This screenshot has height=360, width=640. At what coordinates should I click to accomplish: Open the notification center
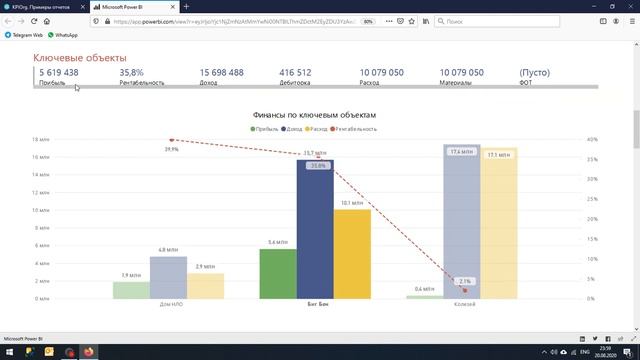(x=627, y=352)
